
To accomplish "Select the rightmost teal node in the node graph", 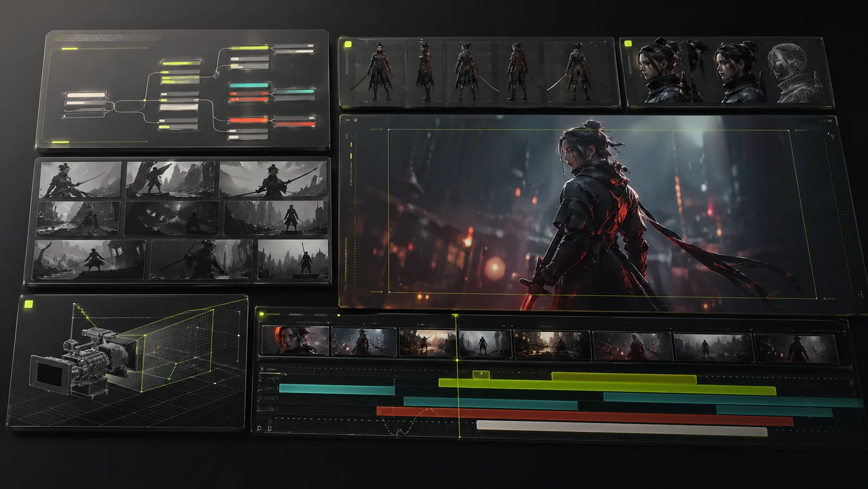I will tap(294, 91).
